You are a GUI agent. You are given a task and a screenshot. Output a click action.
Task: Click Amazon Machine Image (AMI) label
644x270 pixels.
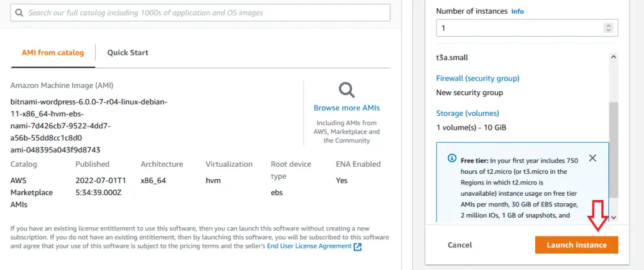coord(62,86)
